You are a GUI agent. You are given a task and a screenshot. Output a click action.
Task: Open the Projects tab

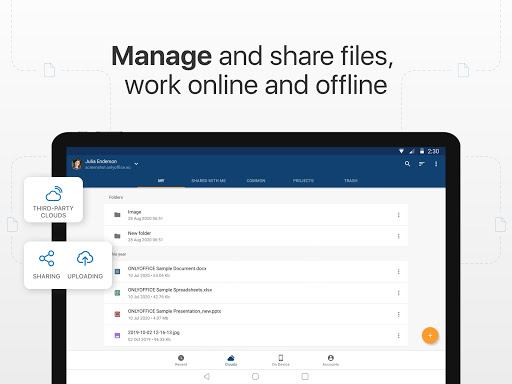tap(303, 180)
